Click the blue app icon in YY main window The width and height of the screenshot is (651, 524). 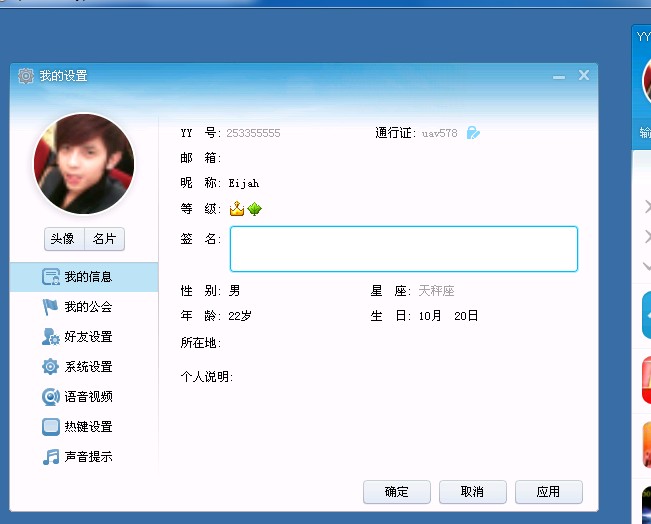click(x=646, y=316)
